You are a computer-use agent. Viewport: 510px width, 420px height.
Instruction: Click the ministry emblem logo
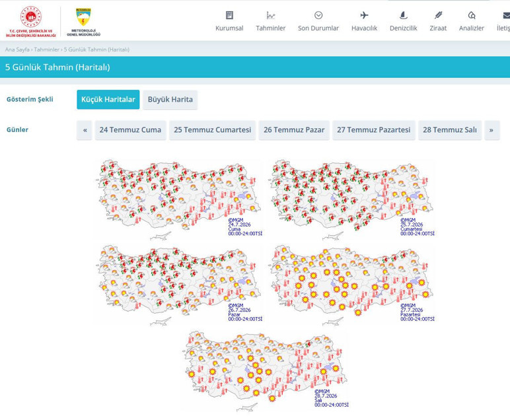click(x=31, y=21)
